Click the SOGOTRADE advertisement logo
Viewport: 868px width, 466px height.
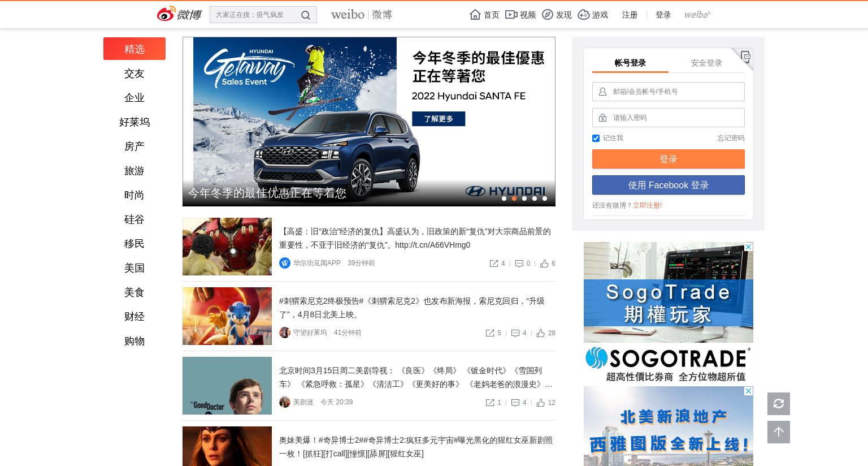[669, 359]
